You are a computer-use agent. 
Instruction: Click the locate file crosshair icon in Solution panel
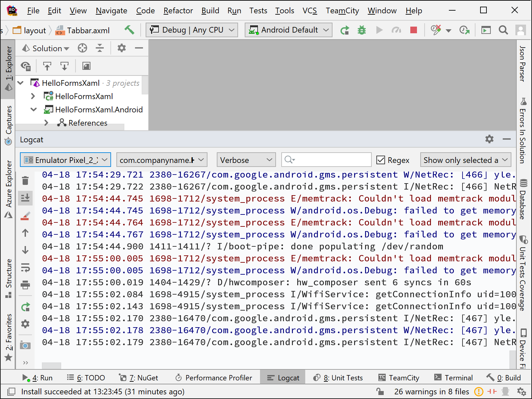click(x=82, y=48)
